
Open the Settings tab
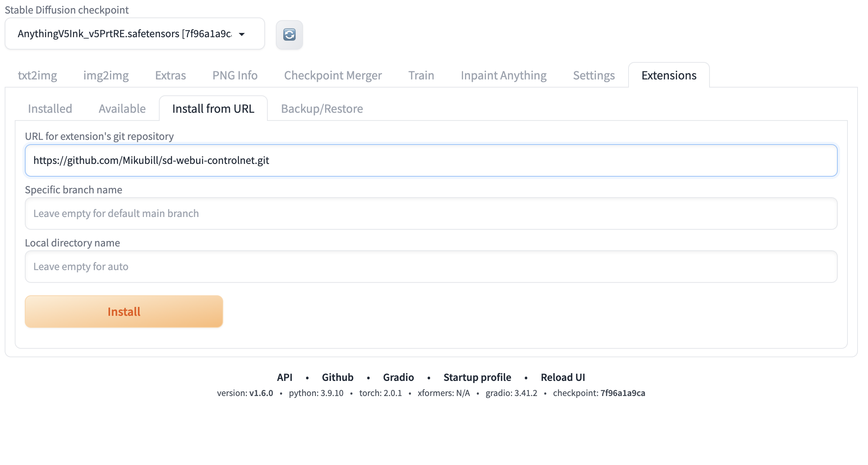tap(594, 75)
